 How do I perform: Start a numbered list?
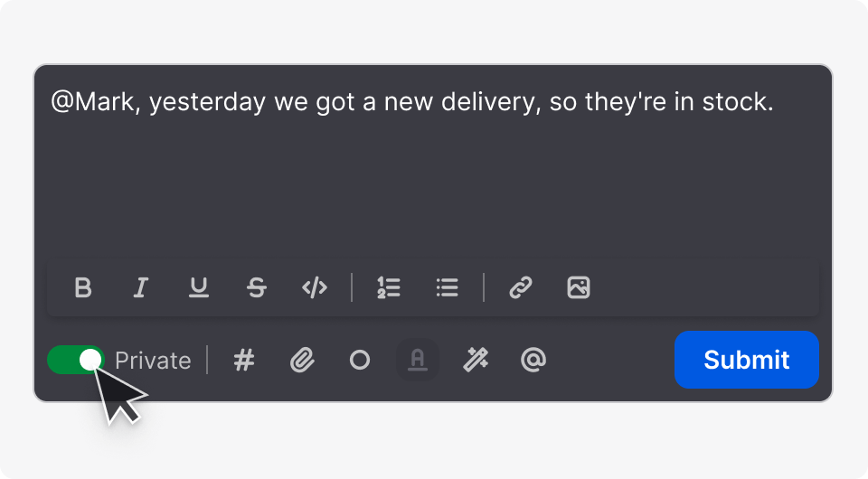tap(389, 288)
